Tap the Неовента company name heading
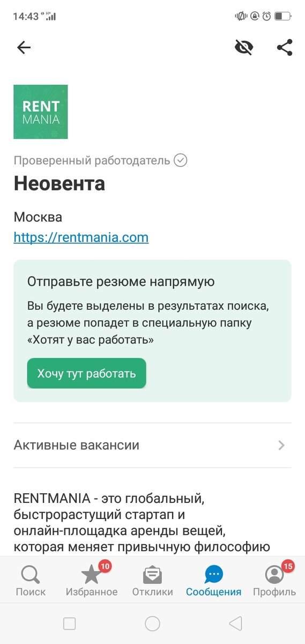The height and width of the screenshot is (644, 305). pos(59,184)
